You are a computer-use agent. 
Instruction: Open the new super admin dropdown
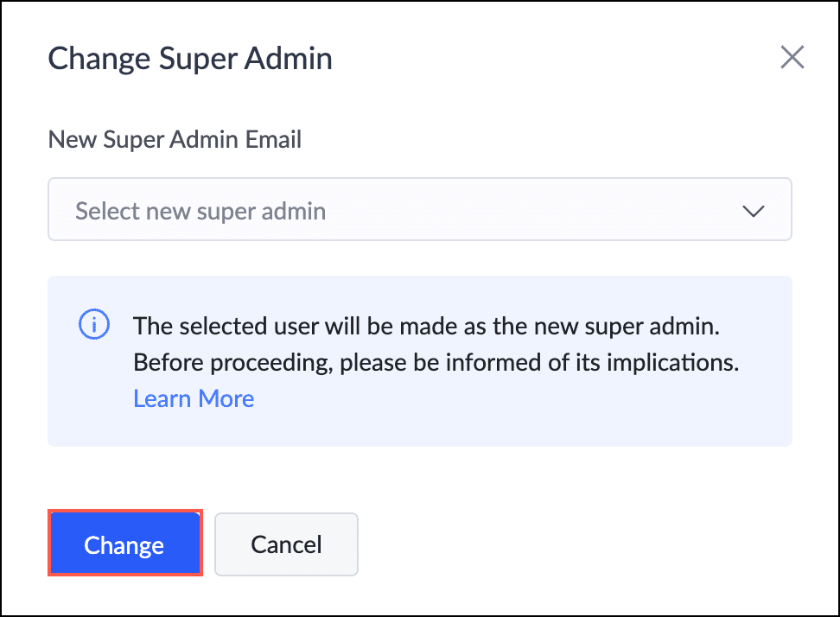click(x=419, y=209)
